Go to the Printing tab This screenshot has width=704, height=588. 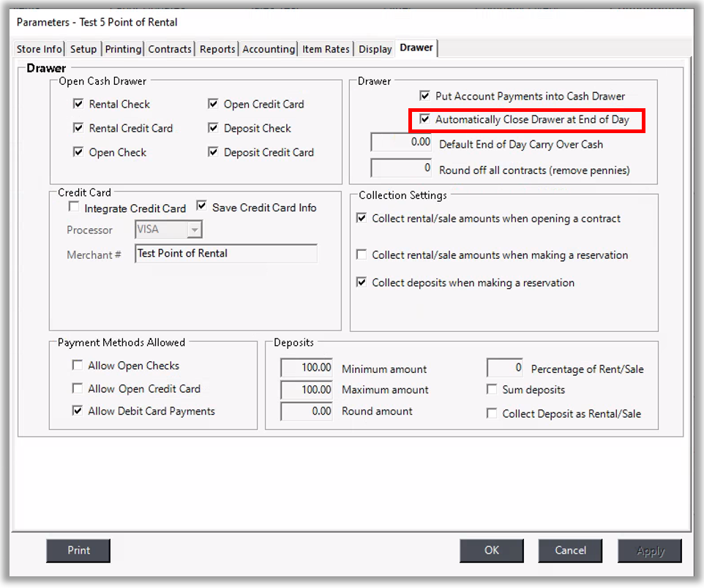click(123, 49)
